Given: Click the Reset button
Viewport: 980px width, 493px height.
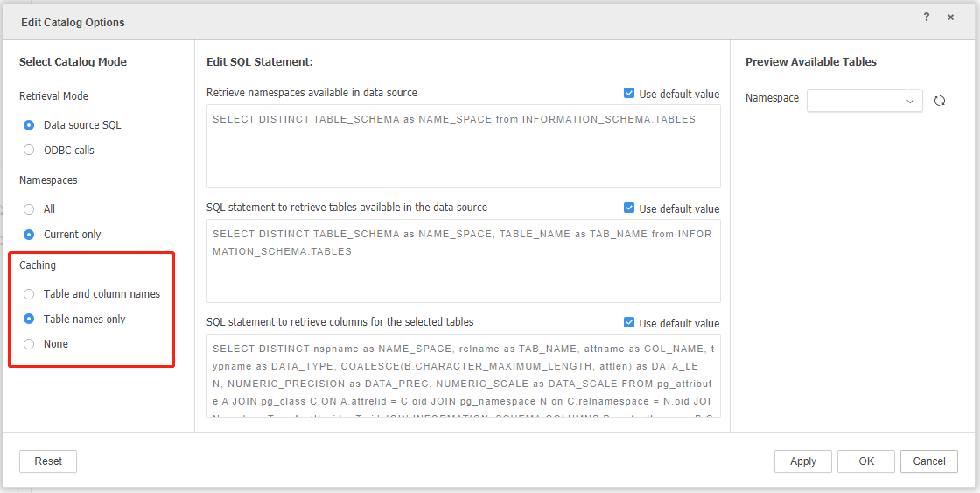Looking at the screenshot, I should pyautogui.click(x=48, y=461).
